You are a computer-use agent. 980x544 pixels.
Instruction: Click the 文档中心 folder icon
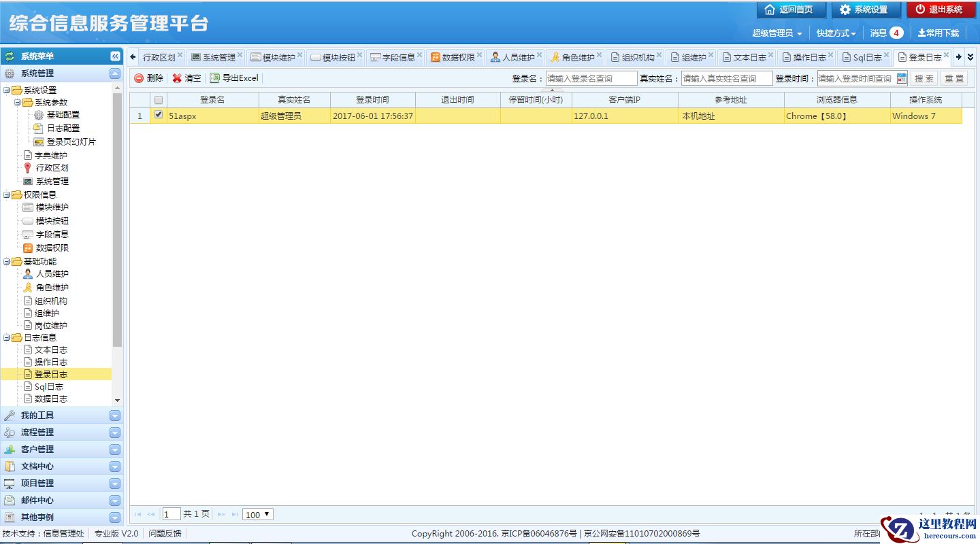pyautogui.click(x=10, y=466)
